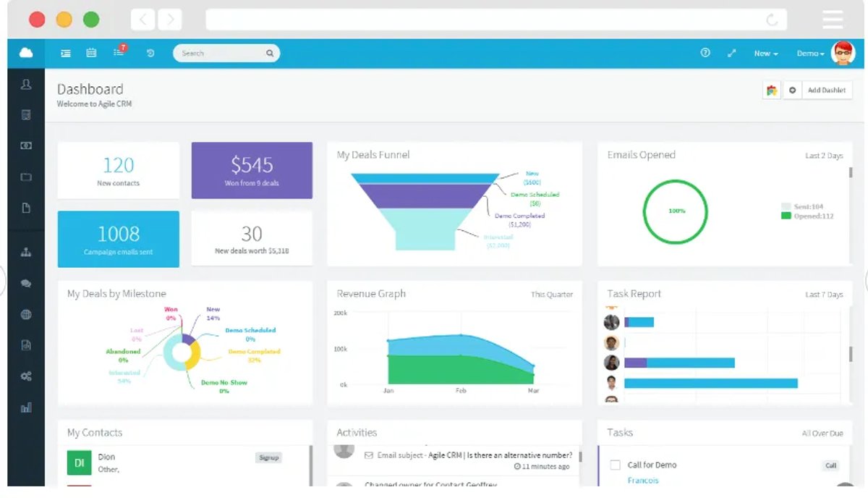Click the browser reload icon in the address bar

tap(773, 20)
